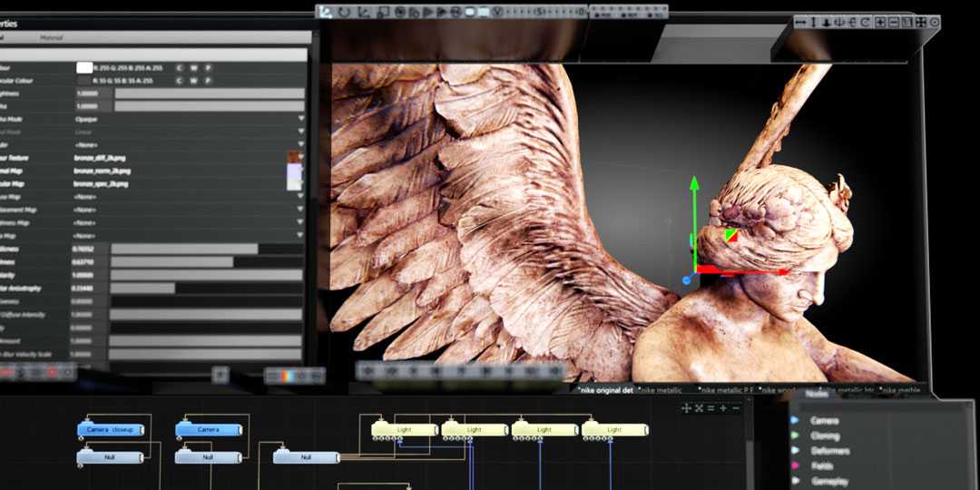
Task: Expand the Deformers category in Nodes list
Action: pyautogui.click(x=829, y=451)
